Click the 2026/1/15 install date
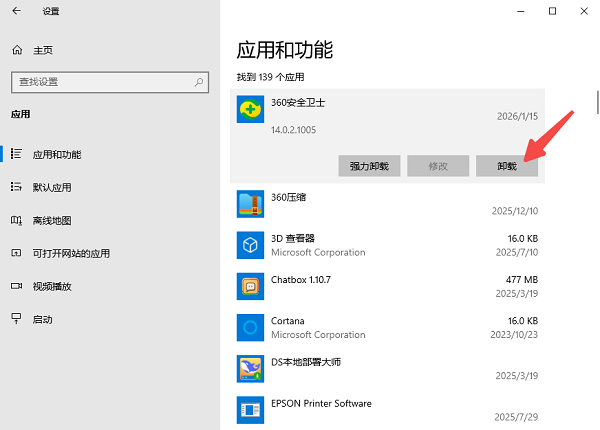 pos(517,116)
